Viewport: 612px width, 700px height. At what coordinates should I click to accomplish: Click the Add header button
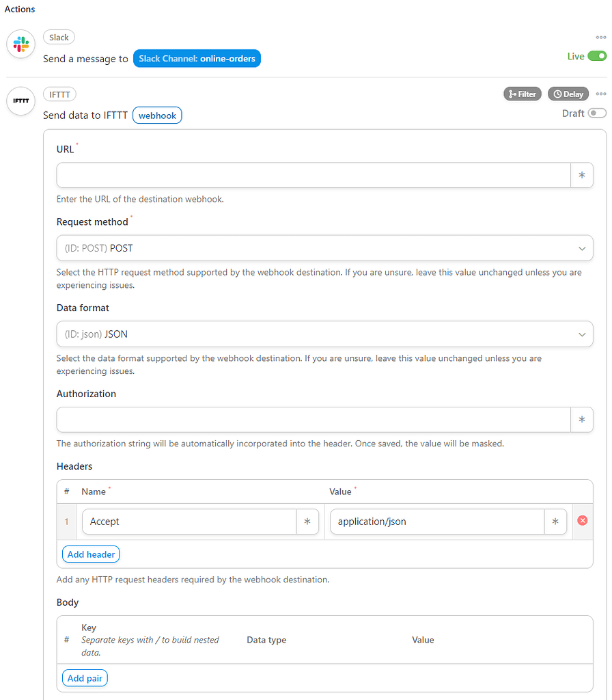click(x=90, y=554)
